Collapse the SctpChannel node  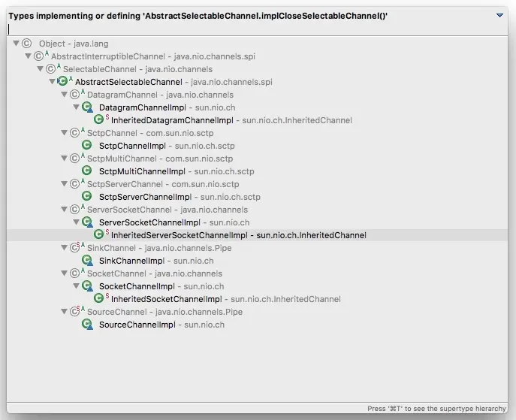click(x=64, y=133)
